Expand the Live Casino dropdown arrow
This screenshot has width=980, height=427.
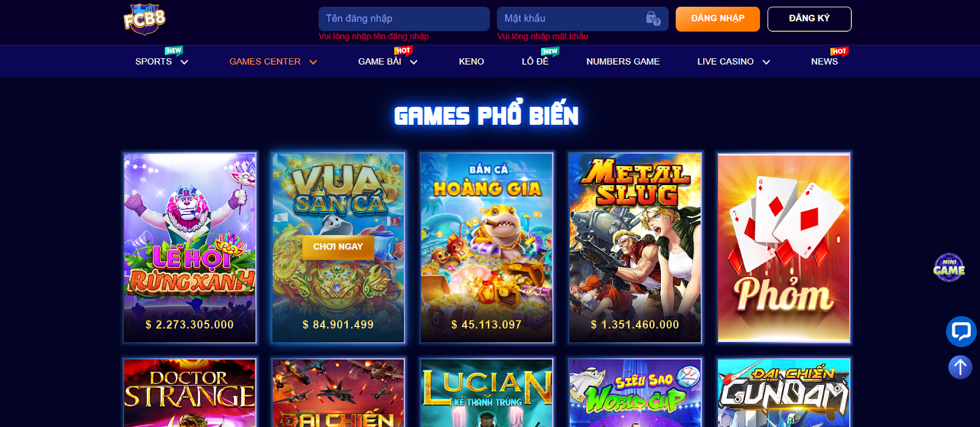click(x=766, y=62)
